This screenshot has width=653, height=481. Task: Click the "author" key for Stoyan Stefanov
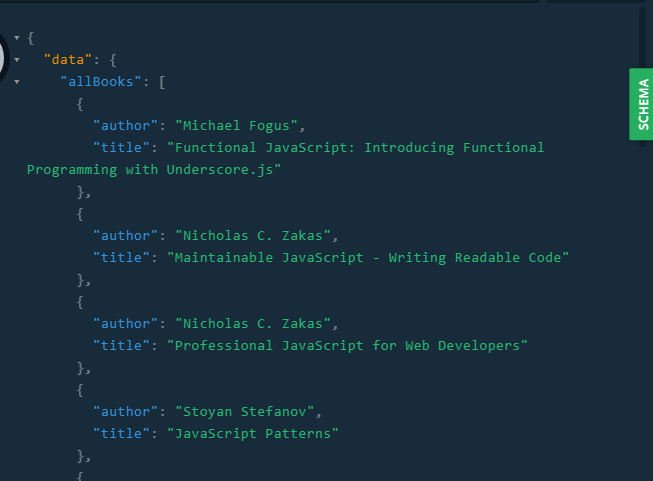[x=126, y=412]
